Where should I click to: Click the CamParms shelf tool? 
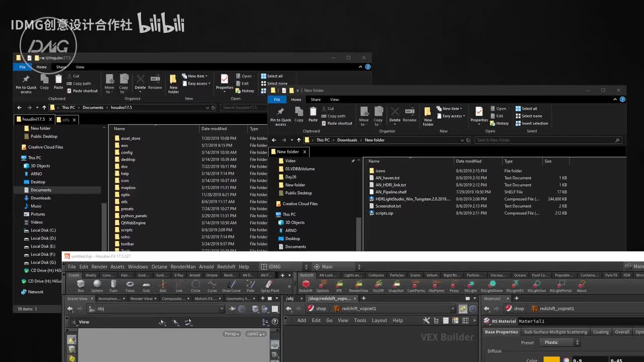pyautogui.click(x=416, y=286)
